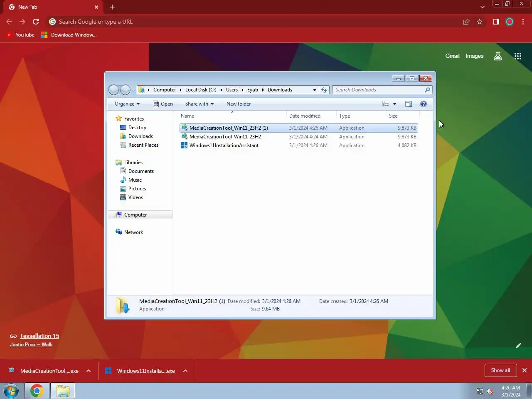Open a new Chrome tab with plus
The image size is (532, 399).
click(112, 7)
